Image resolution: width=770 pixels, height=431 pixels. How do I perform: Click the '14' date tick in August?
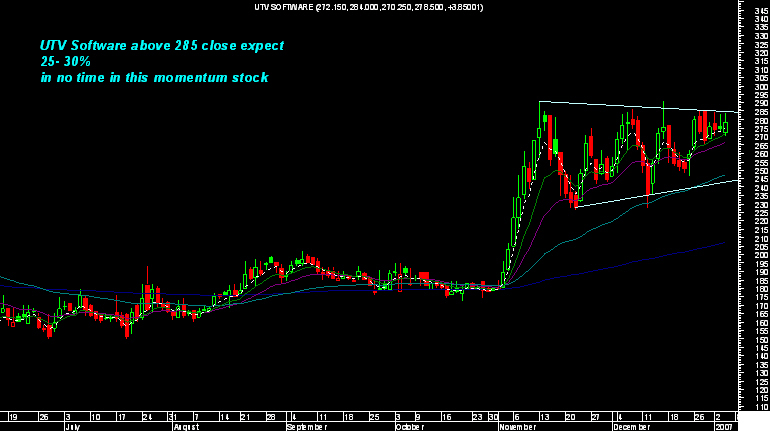pos(224,417)
